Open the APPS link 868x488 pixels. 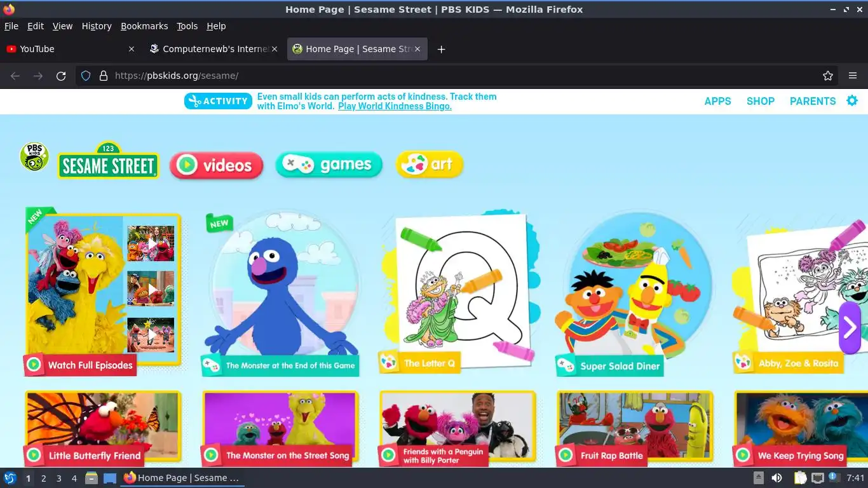click(x=717, y=101)
